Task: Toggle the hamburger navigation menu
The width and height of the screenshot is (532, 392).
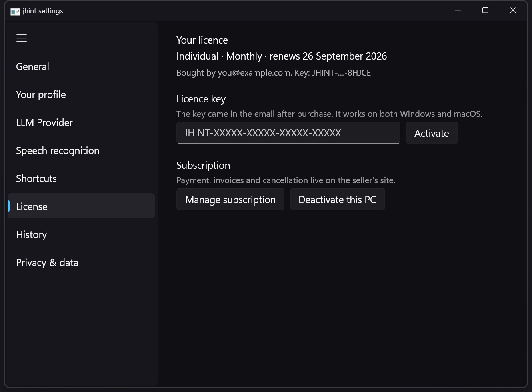Action: [22, 38]
